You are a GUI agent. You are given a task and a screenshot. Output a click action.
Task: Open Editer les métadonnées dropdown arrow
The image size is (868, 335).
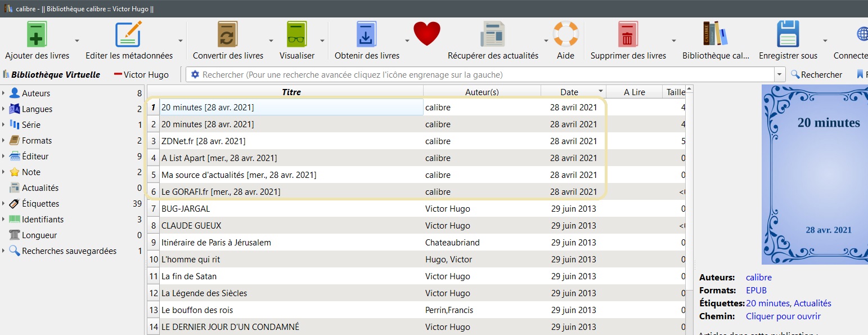181,41
